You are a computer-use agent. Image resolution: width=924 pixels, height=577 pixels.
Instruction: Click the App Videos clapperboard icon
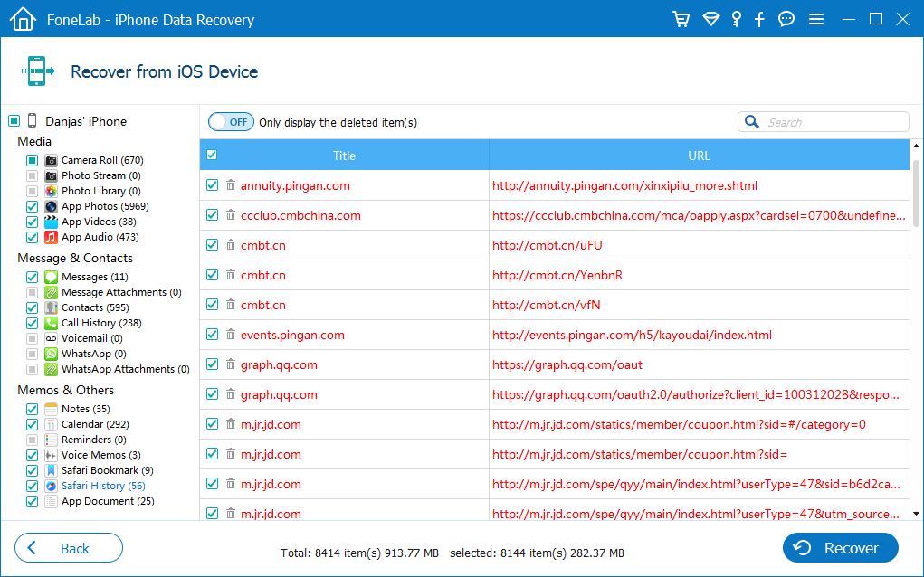click(52, 222)
